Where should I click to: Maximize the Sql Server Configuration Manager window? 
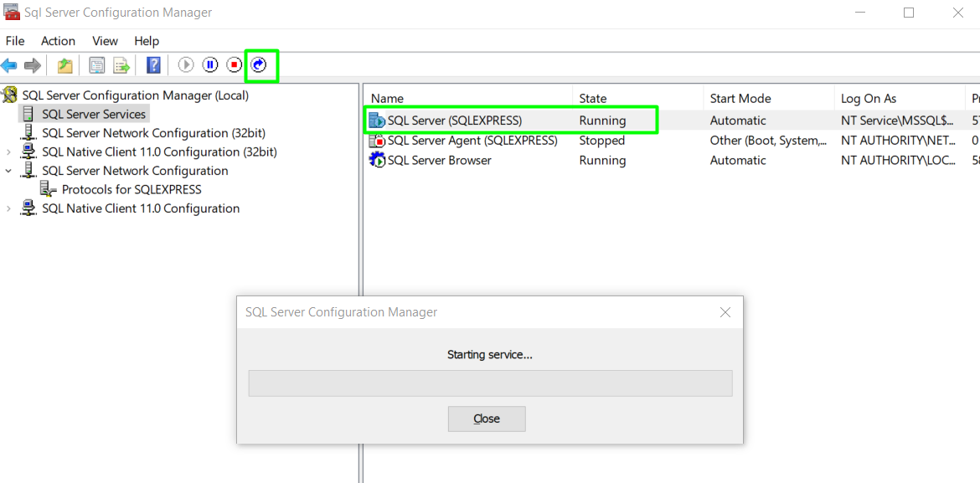point(909,13)
